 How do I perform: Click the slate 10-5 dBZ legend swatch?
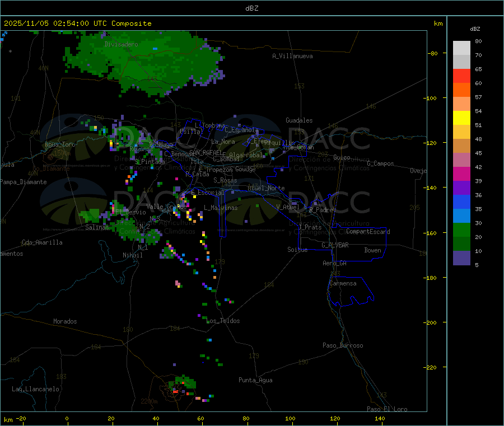461,258
